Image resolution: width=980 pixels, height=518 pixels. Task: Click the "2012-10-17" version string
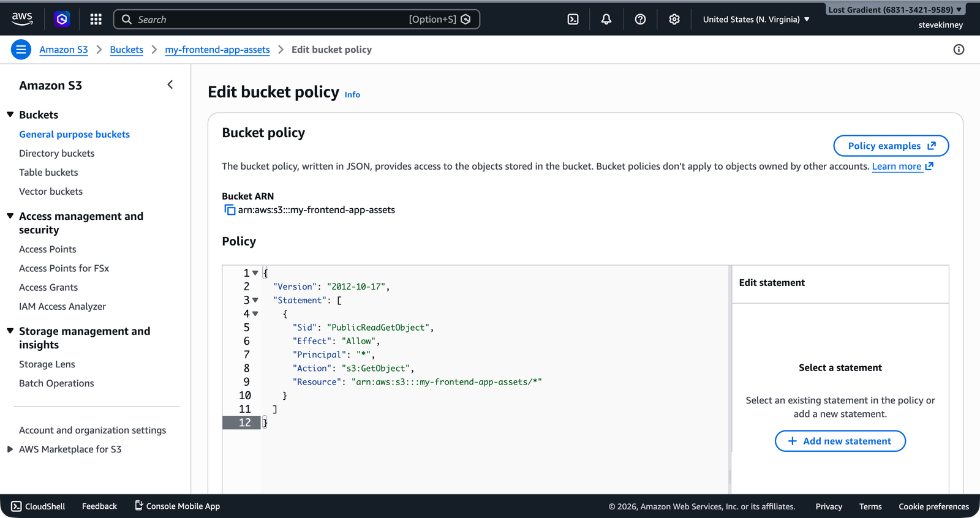(x=356, y=287)
